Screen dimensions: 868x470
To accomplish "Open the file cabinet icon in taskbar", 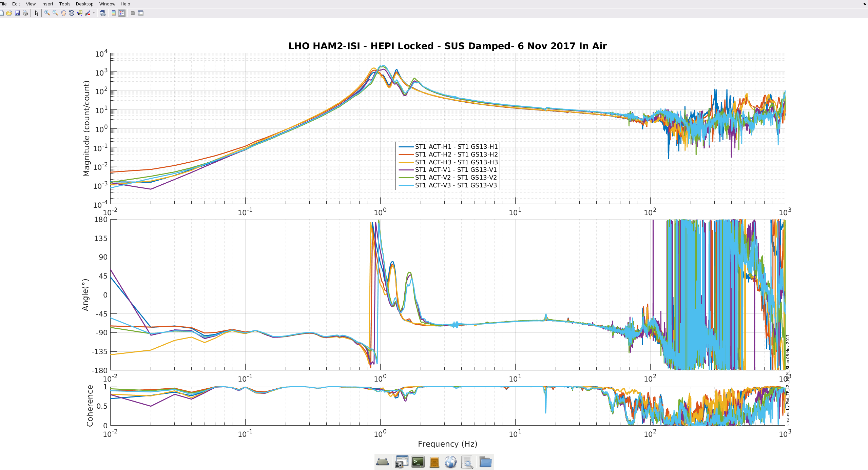I will (x=434, y=462).
